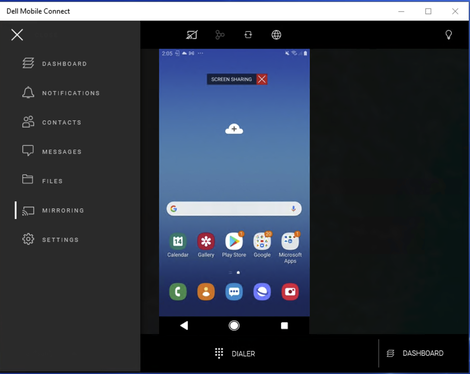
Task: Go to Contacts in the sidebar
Action: [52, 122]
